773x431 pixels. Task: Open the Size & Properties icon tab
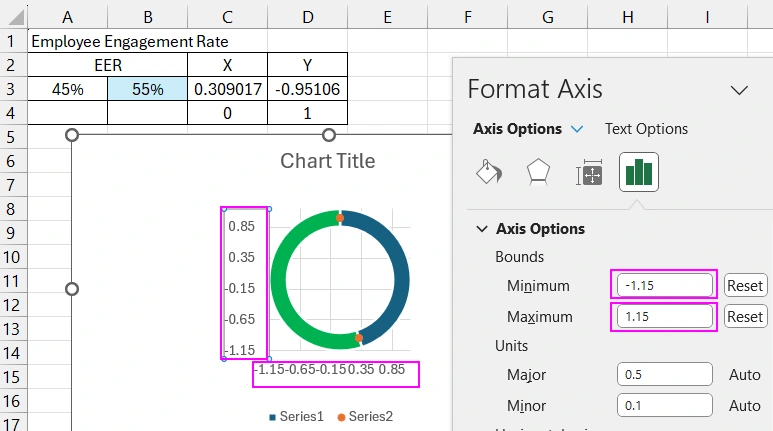589,173
